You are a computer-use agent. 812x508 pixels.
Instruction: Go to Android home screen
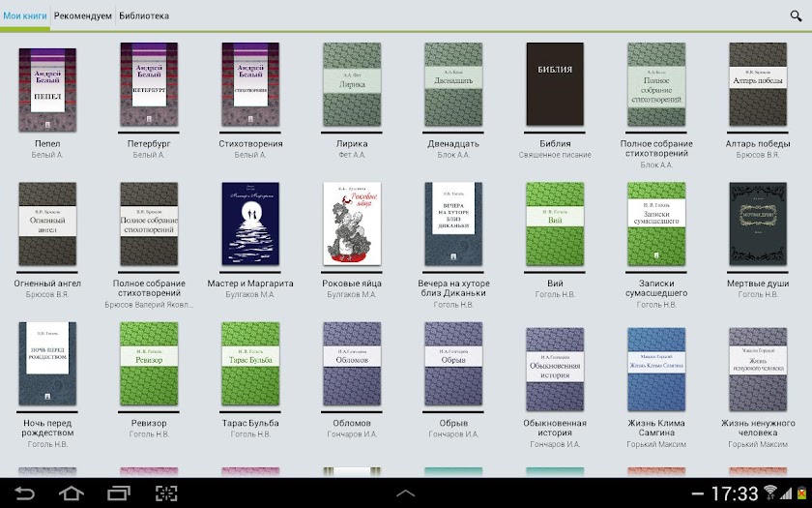tap(72, 493)
